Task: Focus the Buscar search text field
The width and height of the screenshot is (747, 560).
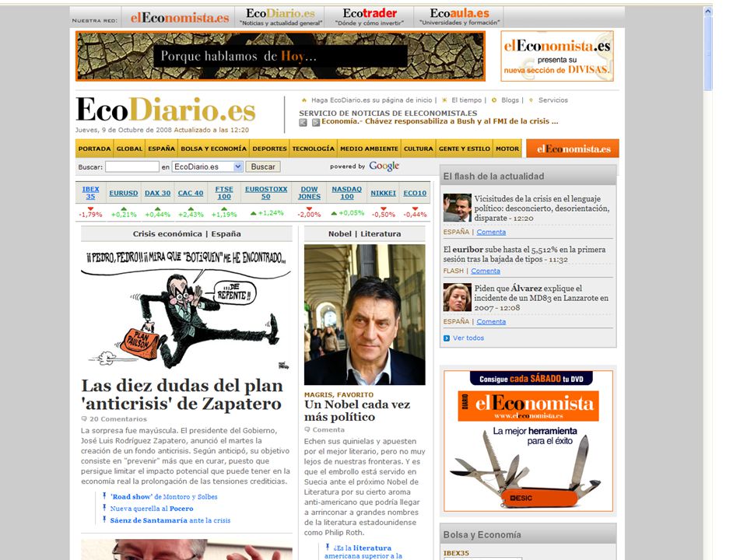Action: (x=132, y=166)
